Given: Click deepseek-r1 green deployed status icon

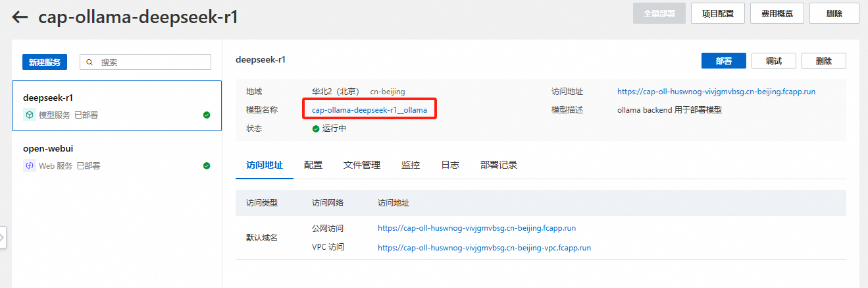Looking at the screenshot, I should tap(207, 115).
